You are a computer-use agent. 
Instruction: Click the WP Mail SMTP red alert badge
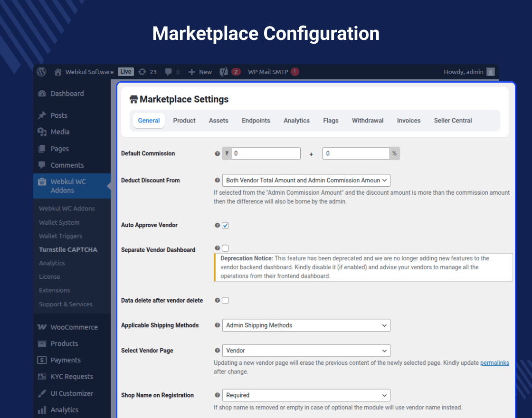pos(295,72)
